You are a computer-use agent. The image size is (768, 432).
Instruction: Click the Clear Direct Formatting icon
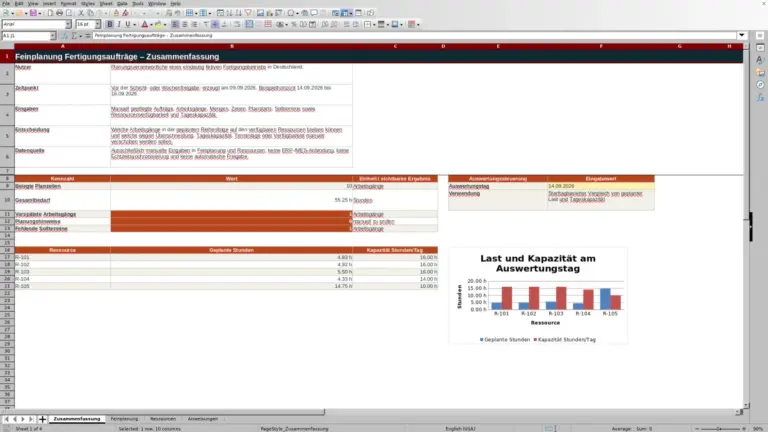(x=125, y=13)
